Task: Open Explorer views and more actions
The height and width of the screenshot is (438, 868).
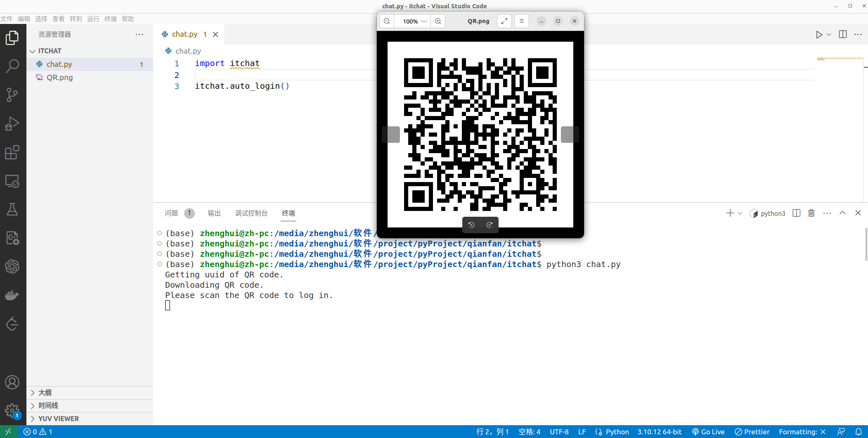Action: tap(140, 34)
